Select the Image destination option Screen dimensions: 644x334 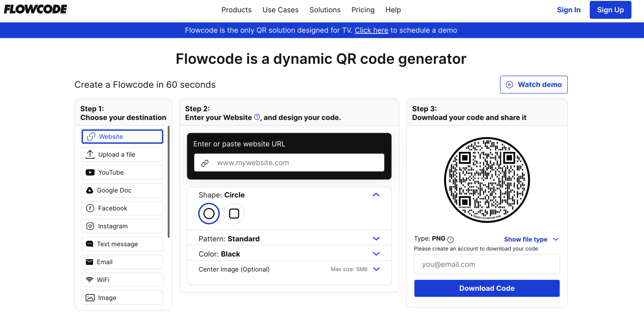click(122, 297)
